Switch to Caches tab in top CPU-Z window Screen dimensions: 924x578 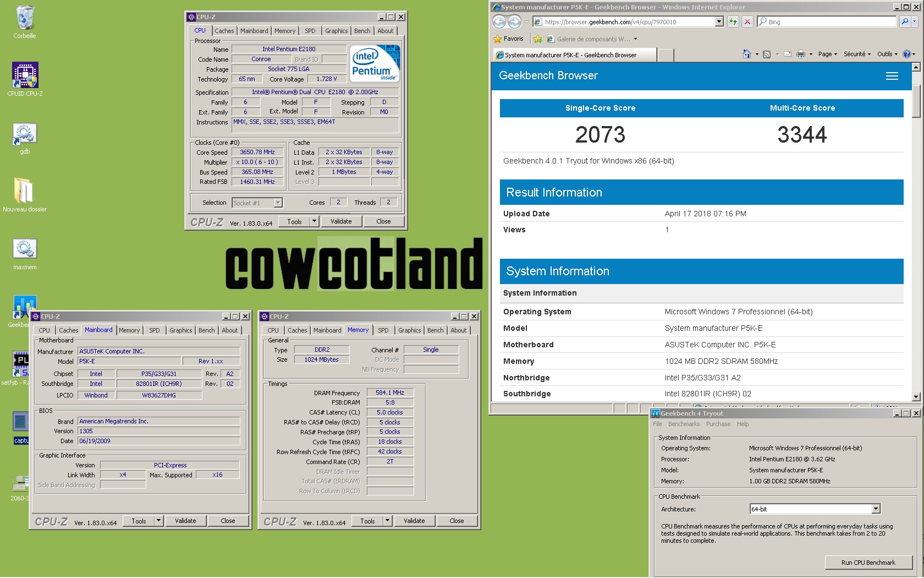pyautogui.click(x=224, y=31)
